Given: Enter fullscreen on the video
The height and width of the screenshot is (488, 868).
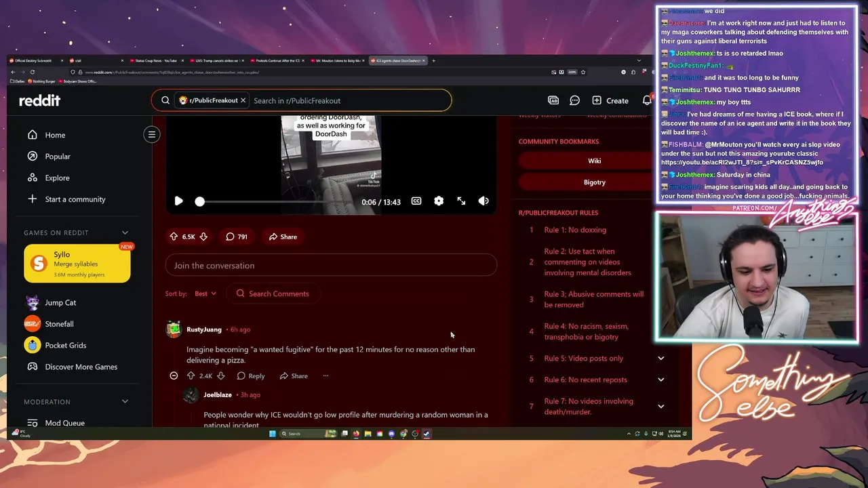Looking at the screenshot, I should point(461,201).
